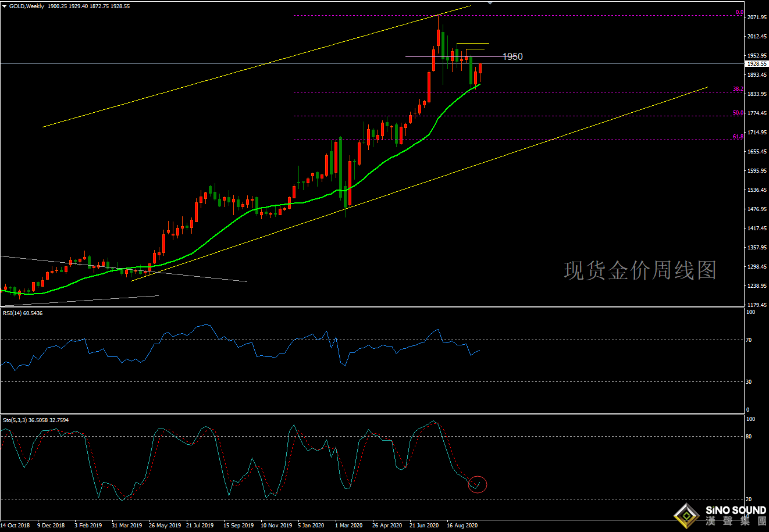Select the 38.2 Fibonacci level label
Screen dimensions: 769x532
738,89
